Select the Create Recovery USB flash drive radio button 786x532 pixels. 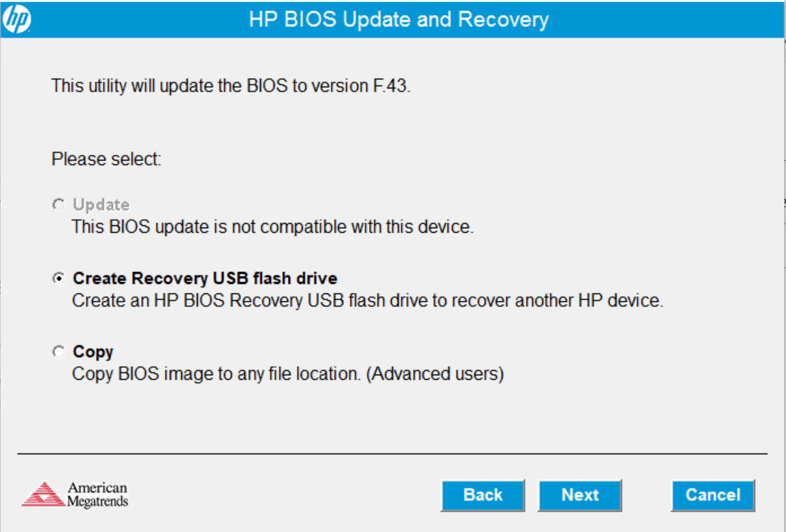click(x=58, y=278)
